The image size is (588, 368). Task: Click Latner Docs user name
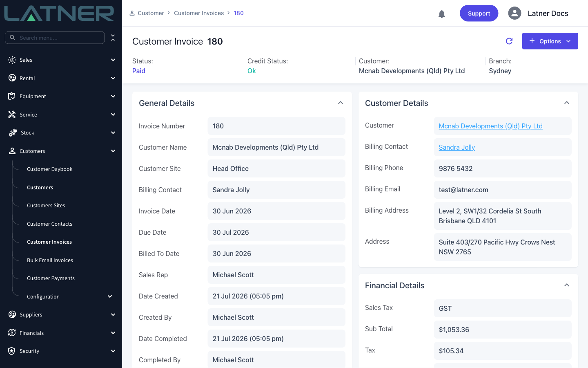tap(548, 13)
